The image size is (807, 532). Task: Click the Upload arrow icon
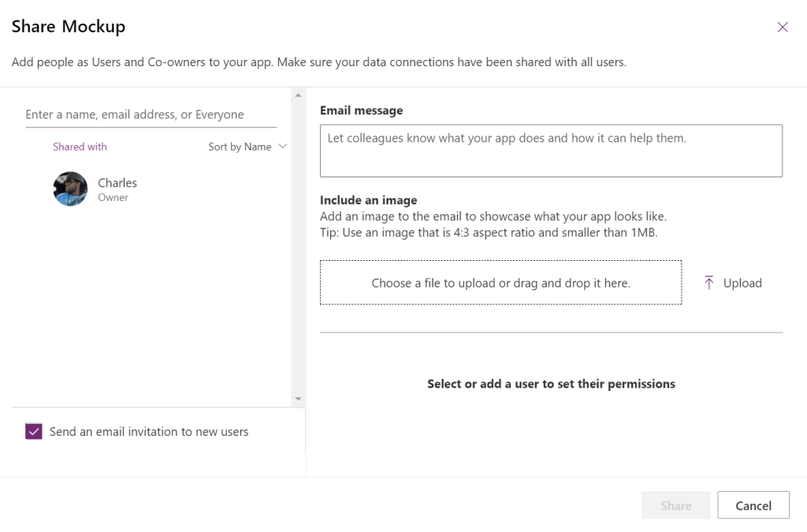click(708, 282)
